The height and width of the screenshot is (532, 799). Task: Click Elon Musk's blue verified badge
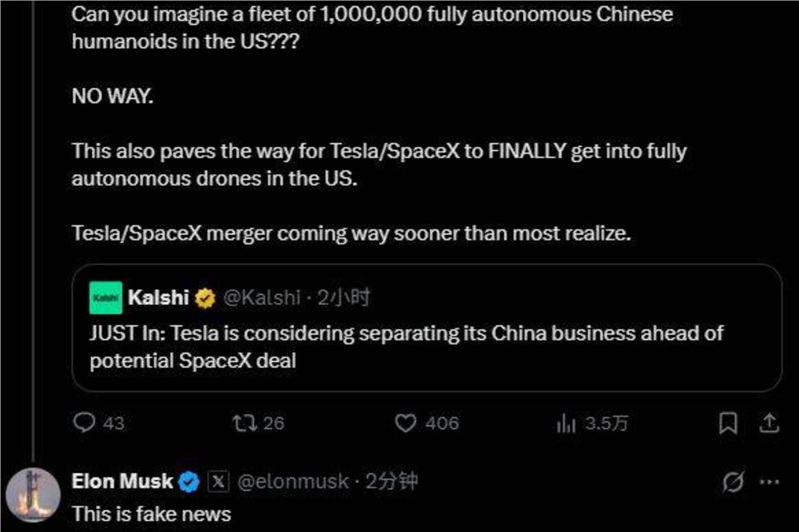pyautogui.click(x=189, y=482)
